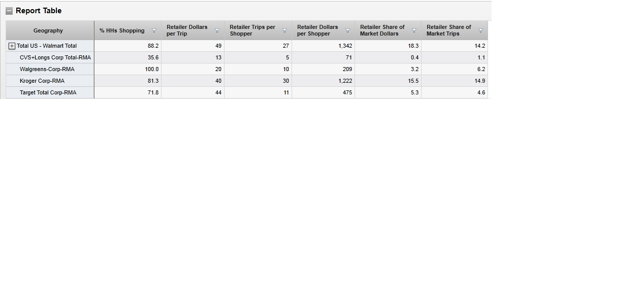
Task: Open filter for Retailer Trips per Shopper
Action: pyautogui.click(x=284, y=31)
